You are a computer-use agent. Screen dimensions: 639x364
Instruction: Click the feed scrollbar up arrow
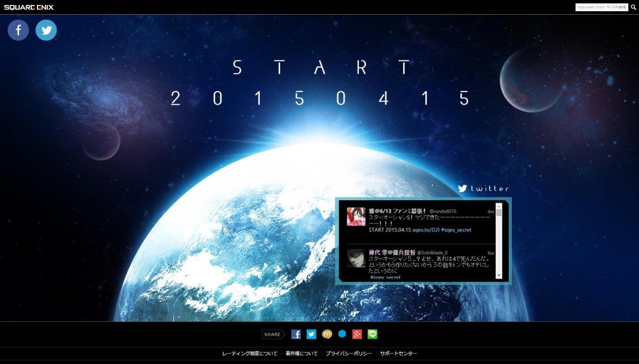(499, 206)
